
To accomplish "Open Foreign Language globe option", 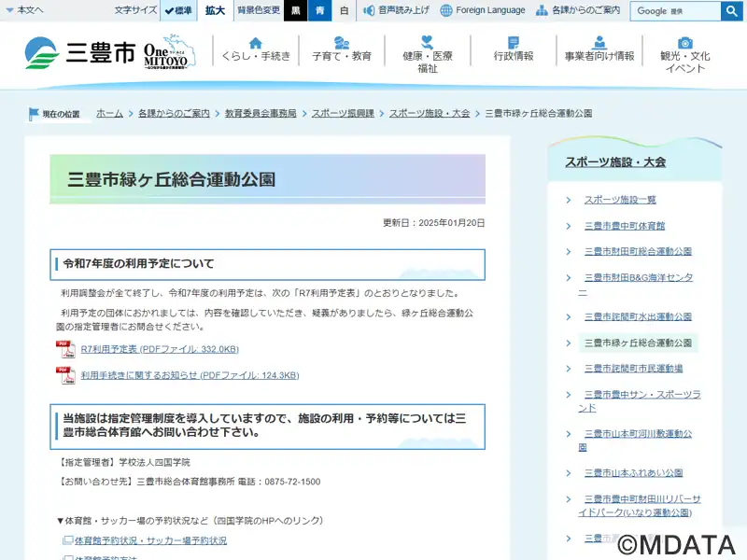I will point(483,10).
